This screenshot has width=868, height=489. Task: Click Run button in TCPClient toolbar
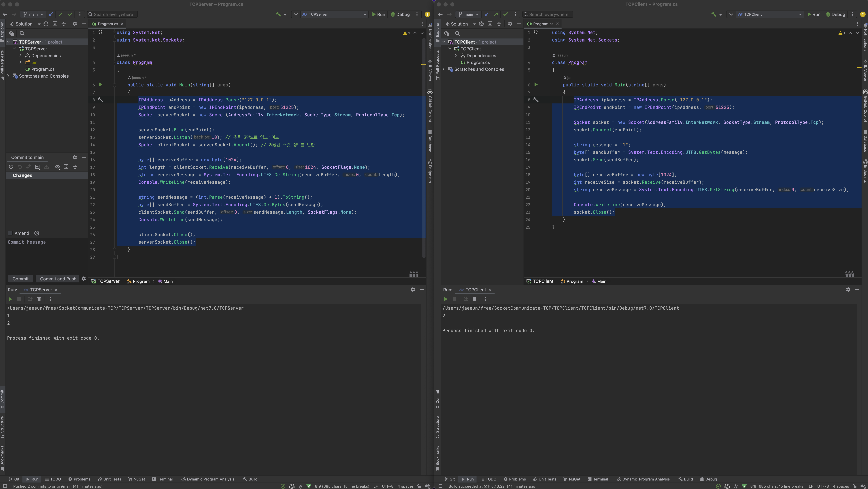814,14
